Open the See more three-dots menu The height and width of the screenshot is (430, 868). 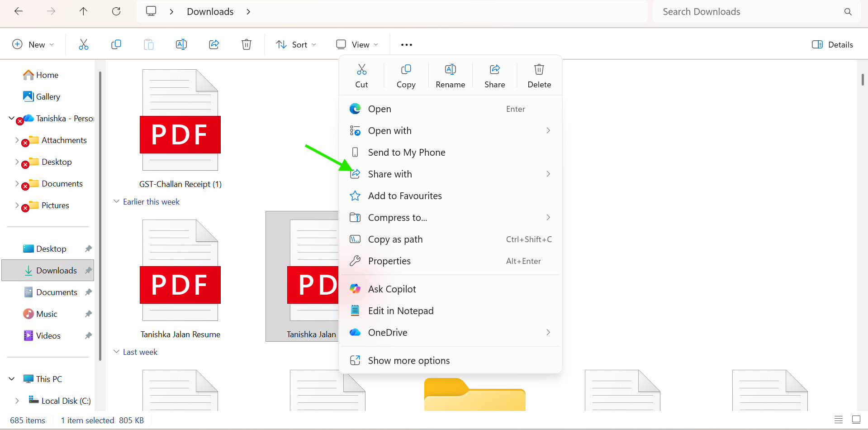coord(407,45)
